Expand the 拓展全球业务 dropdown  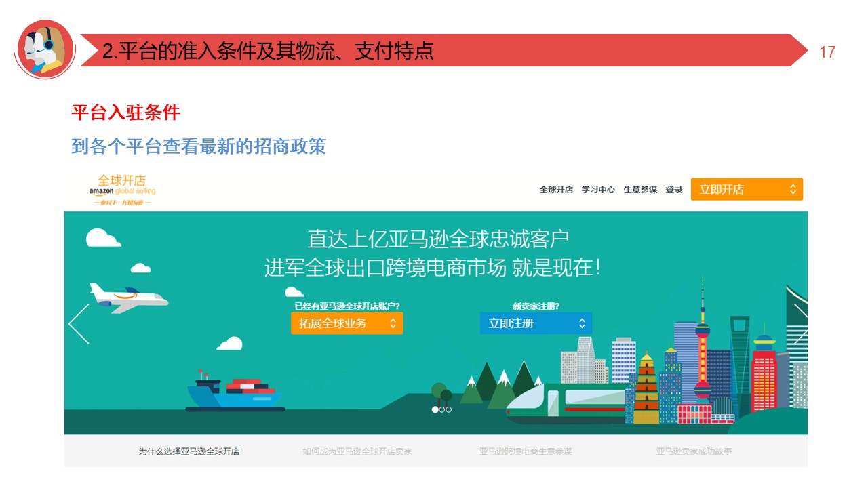pos(347,323)
